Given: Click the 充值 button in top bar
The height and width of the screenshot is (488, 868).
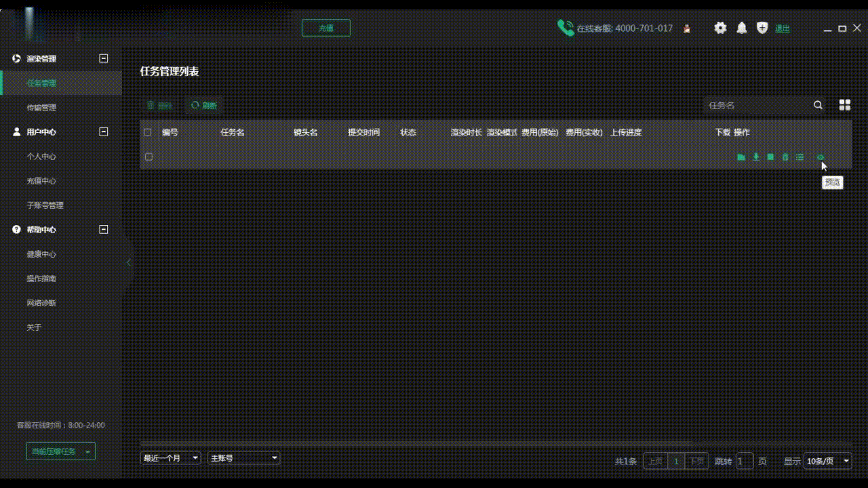Looking at the screenshot, I should coord(326,28).
